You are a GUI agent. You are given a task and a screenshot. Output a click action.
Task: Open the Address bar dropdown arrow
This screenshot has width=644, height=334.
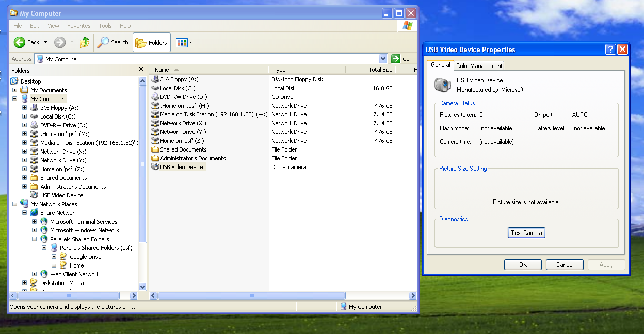click(x=383, y=59)
